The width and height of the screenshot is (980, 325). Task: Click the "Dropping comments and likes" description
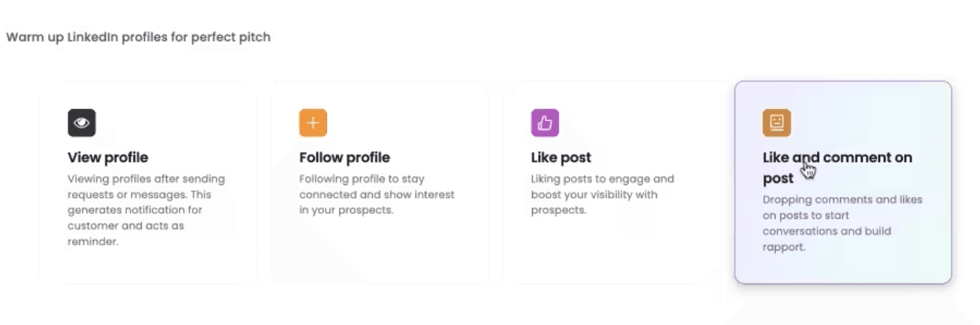842,223
